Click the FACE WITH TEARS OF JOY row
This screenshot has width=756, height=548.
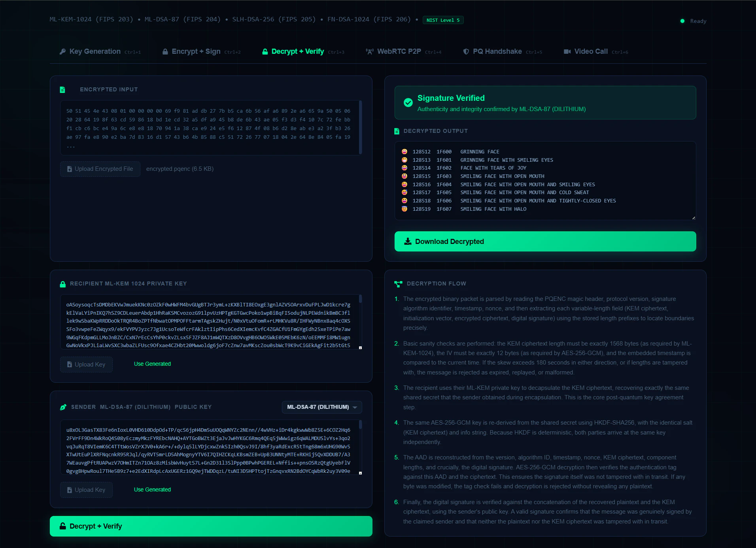tap(464, 168)
